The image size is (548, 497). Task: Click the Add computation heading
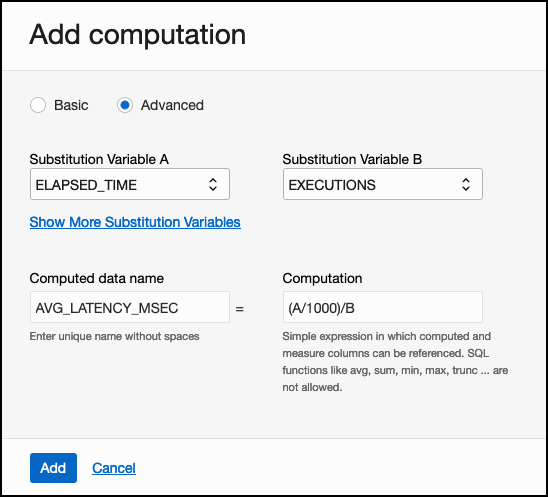tap(138, 35)
